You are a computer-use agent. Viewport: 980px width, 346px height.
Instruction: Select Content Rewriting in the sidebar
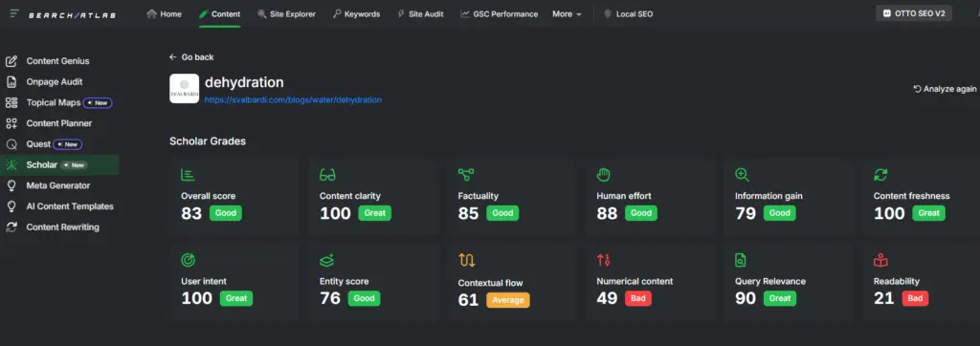(x=62, y=227)
